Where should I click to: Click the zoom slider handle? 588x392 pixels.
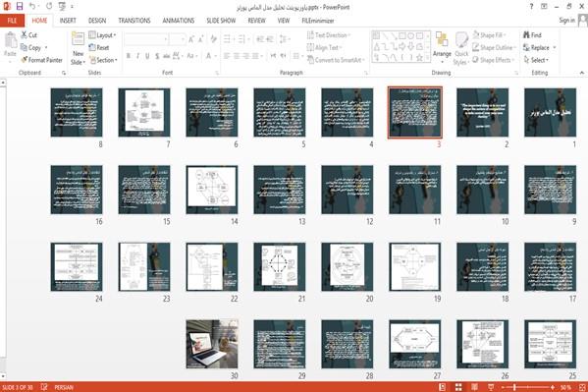pos(514,387)
